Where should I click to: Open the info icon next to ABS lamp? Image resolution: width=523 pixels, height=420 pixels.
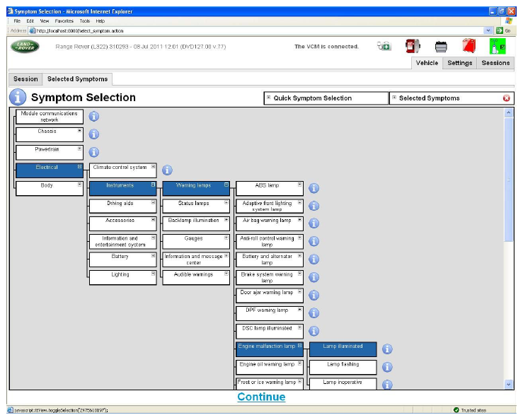click(x=314, y=188)
